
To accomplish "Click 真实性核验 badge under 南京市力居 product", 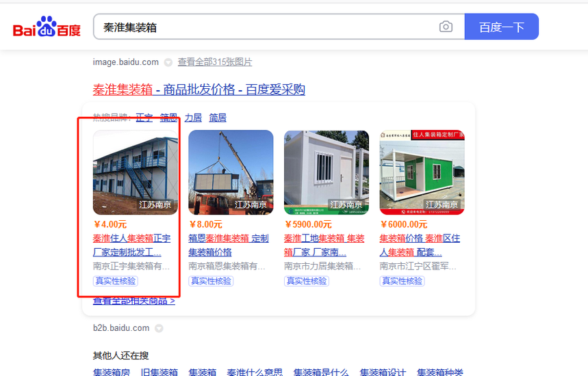I will pyautogui.click(x=307, y=281).
